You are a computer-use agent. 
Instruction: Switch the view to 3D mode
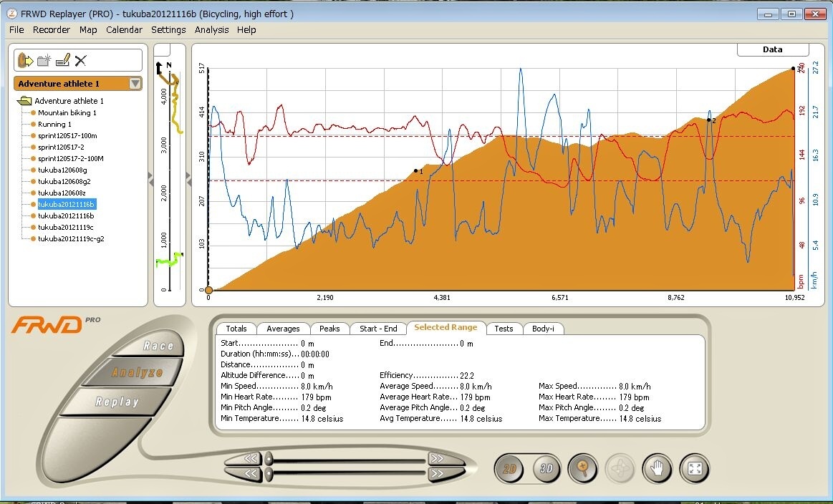coord(546,468)
